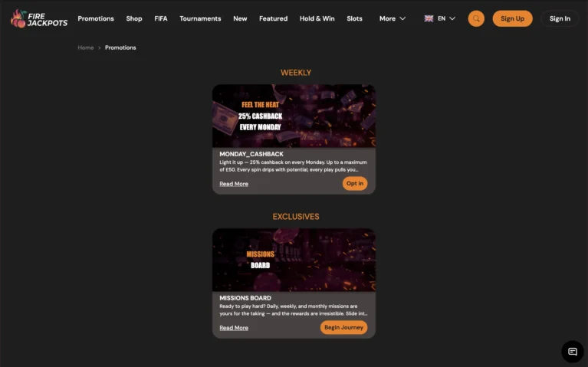Open the Missions Board banner image
This screenshot has width=588, height=367.
(294, 260)
